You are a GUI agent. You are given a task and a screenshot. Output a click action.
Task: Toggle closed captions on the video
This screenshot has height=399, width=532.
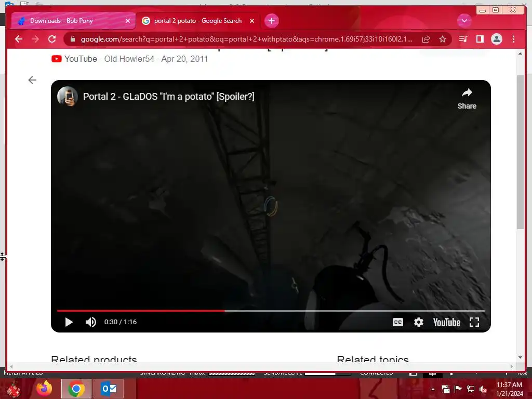tap(397, 322)
